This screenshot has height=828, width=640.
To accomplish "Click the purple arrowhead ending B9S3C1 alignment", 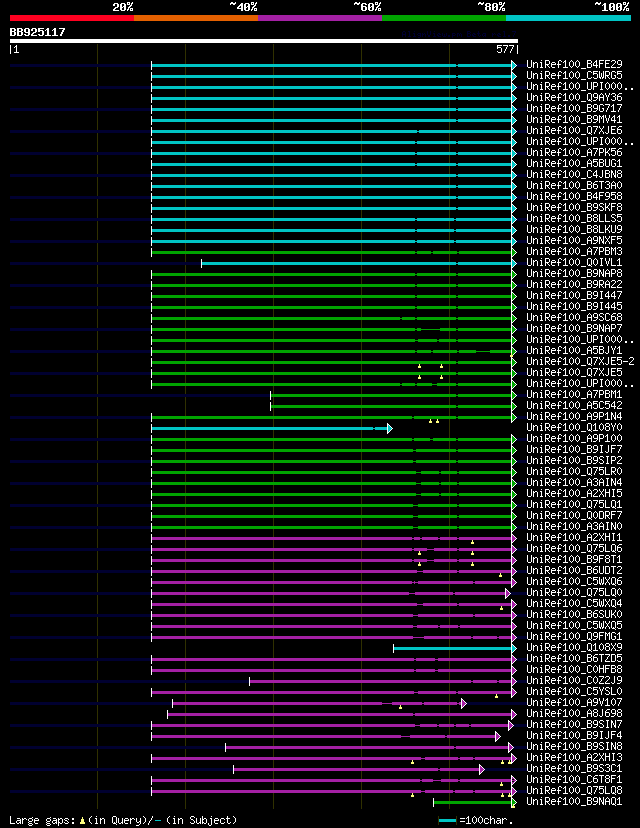I will click(x=482, y=769).
